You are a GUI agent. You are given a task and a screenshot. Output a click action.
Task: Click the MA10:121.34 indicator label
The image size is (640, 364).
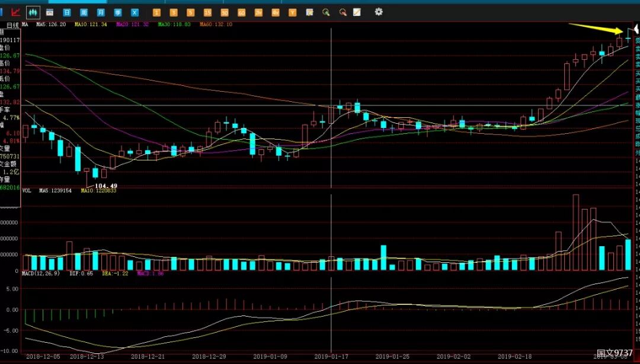91,24
